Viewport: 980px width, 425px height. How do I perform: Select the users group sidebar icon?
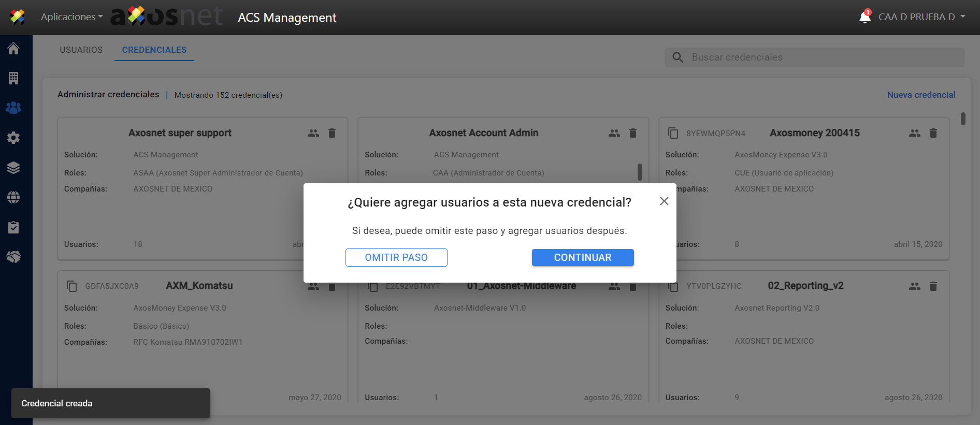(13, 108)
